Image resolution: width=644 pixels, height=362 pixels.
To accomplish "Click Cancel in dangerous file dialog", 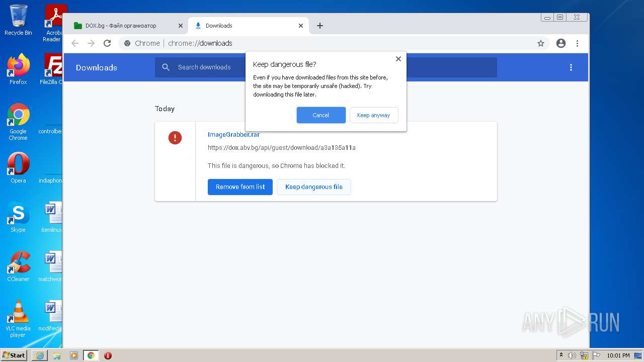I will pos(321,115).
